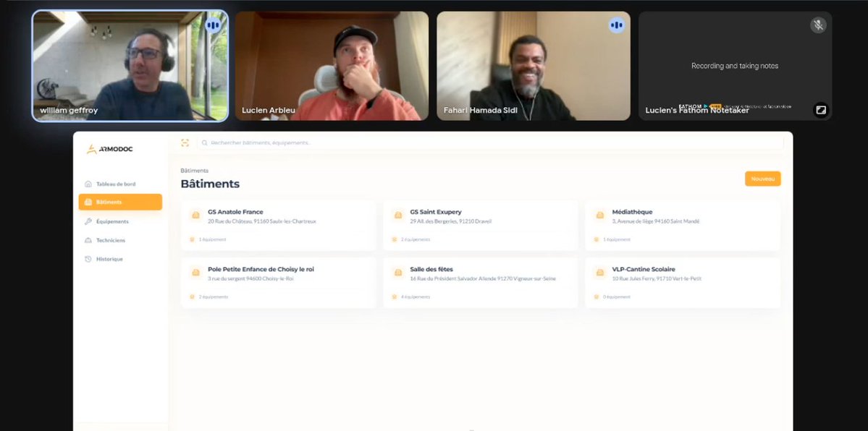Image resolution: width=868 pixels, height=431 pixels.
Task: Click the Bâtiments sidebar building icon
Action: tap(88, 202)
